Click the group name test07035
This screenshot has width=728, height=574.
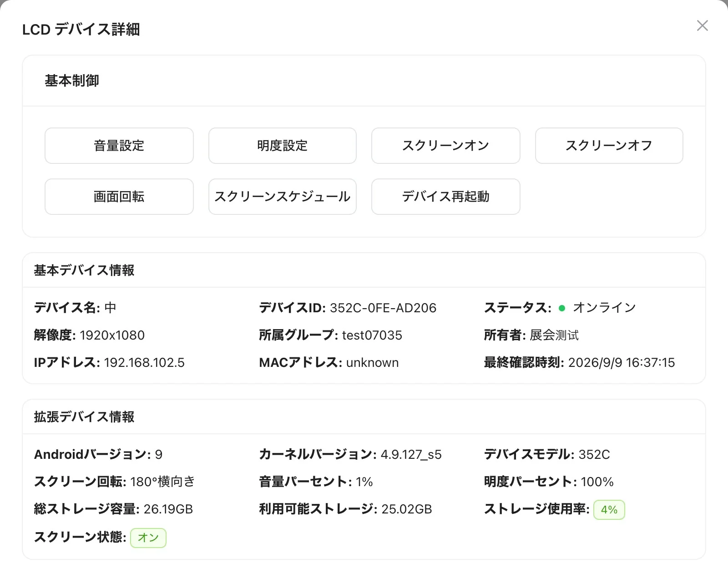[x=372, y=335]
